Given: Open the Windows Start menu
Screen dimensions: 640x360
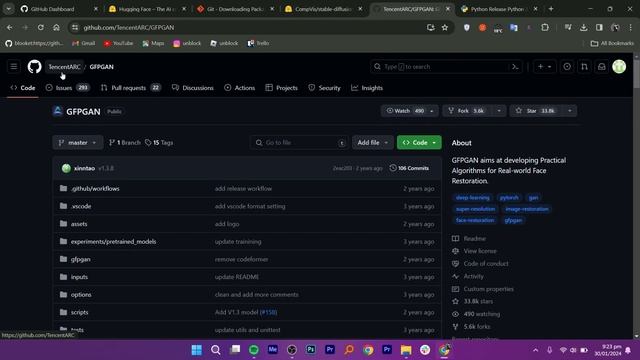Looking at the screenshot, I should pos(197,350).
